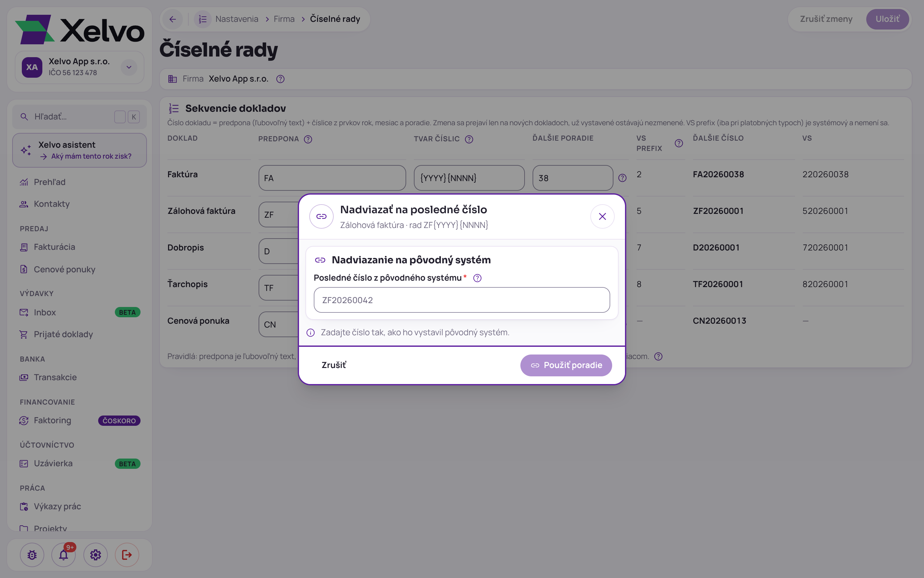Open Cenové ponuky in the sidebar
Screen dimensions: 924x578
(80, 269)
